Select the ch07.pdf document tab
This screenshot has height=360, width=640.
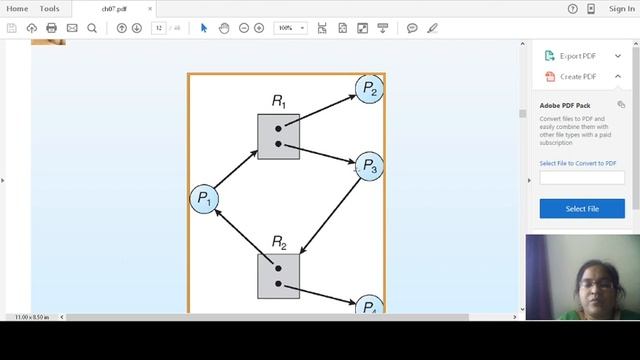coord(114,9)
